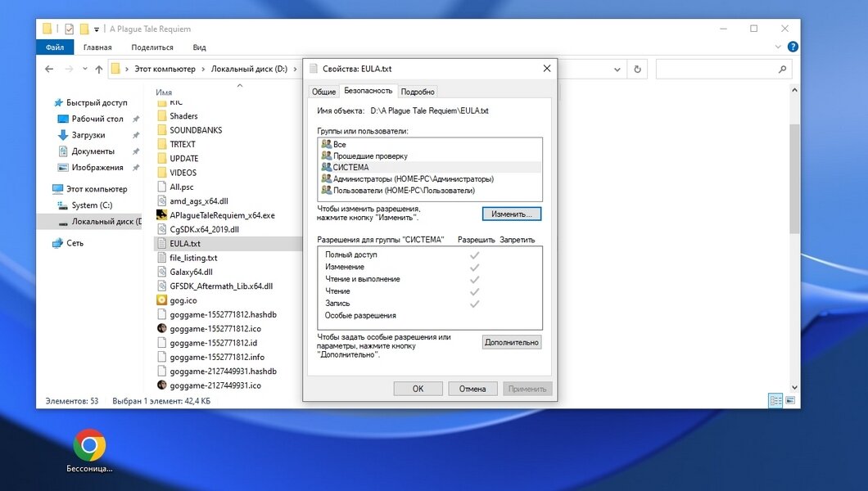Sort by the Имя column header
The width and height of the screenshot is (868, 491).
(164, 92)
